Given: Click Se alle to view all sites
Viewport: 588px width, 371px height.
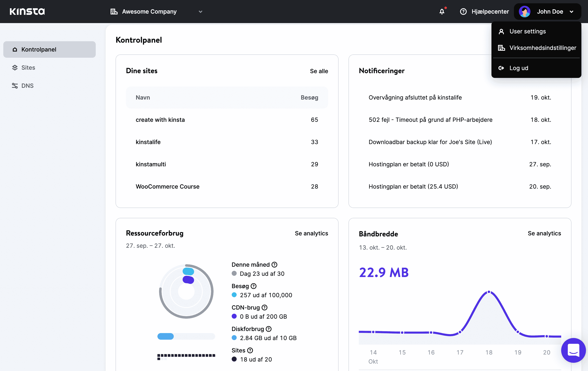Looking at the screenshot, I should tap(319, 71).
